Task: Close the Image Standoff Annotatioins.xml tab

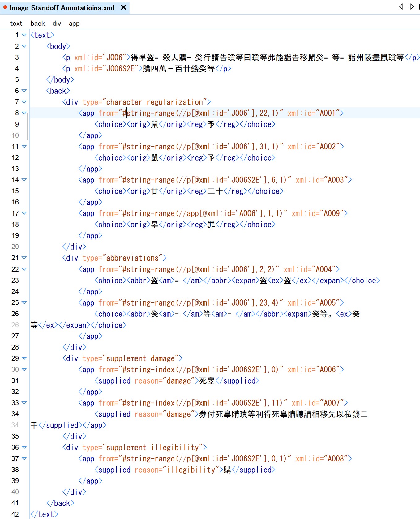Action: (123, 7)
